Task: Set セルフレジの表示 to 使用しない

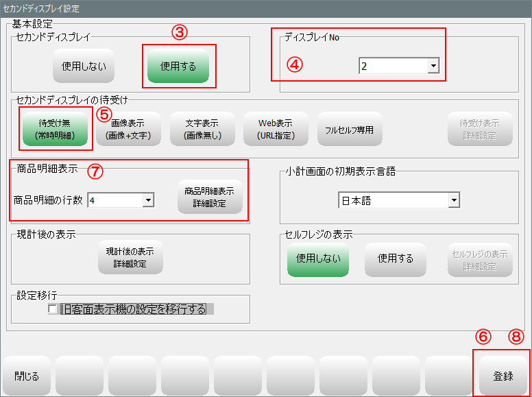Action: pos(319,258)
